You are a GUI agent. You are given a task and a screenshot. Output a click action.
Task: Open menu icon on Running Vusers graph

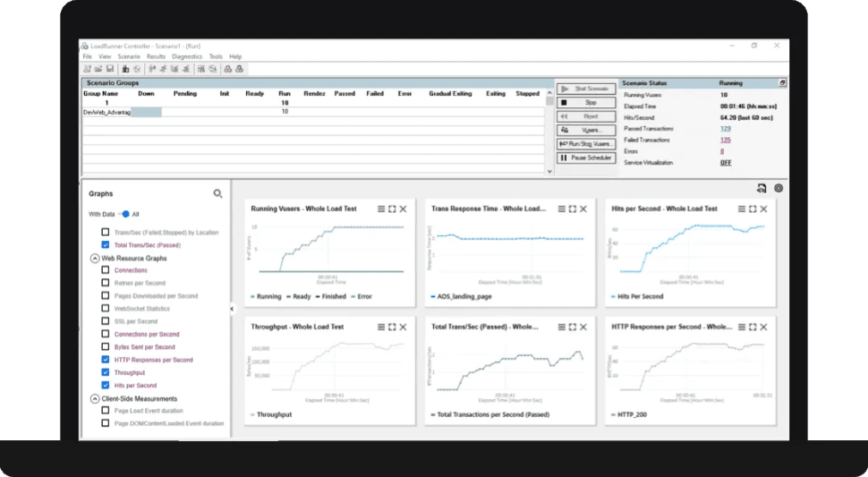(381, 208)
